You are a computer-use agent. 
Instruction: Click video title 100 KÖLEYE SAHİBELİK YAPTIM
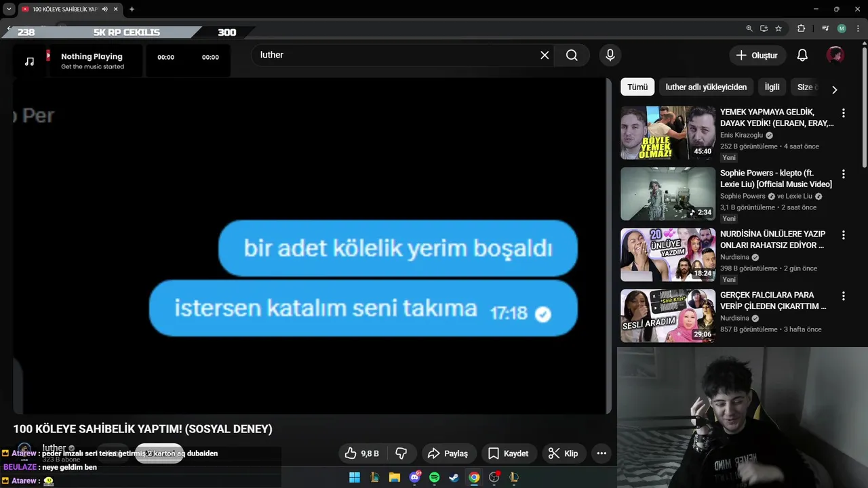pyautogui.click(x=142, y=429)
